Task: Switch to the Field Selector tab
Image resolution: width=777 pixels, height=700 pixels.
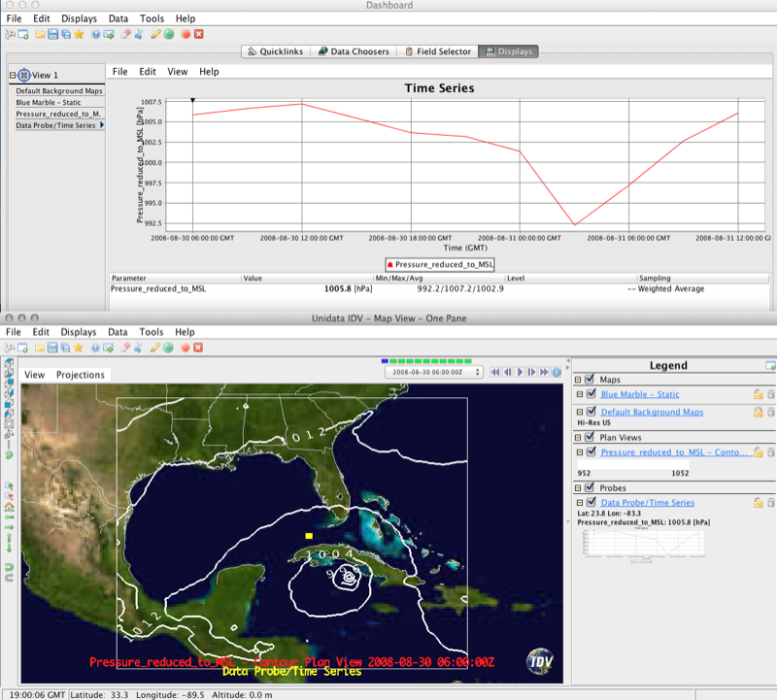Action: click(440, 51)
